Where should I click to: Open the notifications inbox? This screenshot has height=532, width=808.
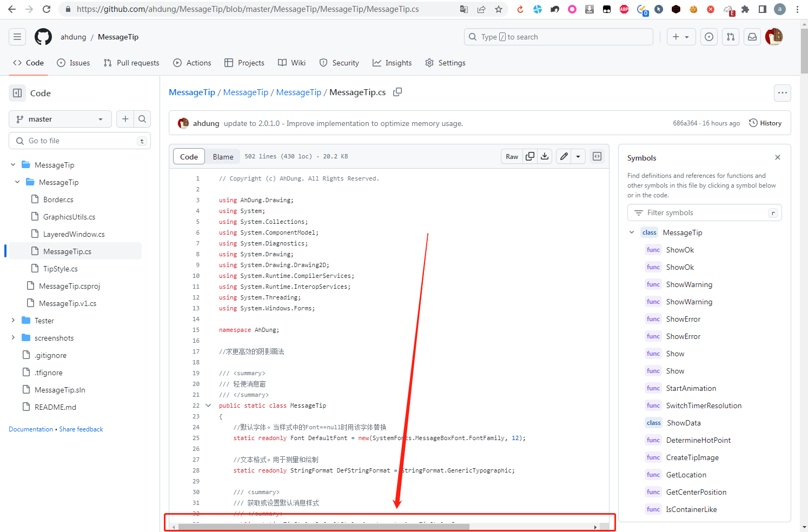pos(752,36)
